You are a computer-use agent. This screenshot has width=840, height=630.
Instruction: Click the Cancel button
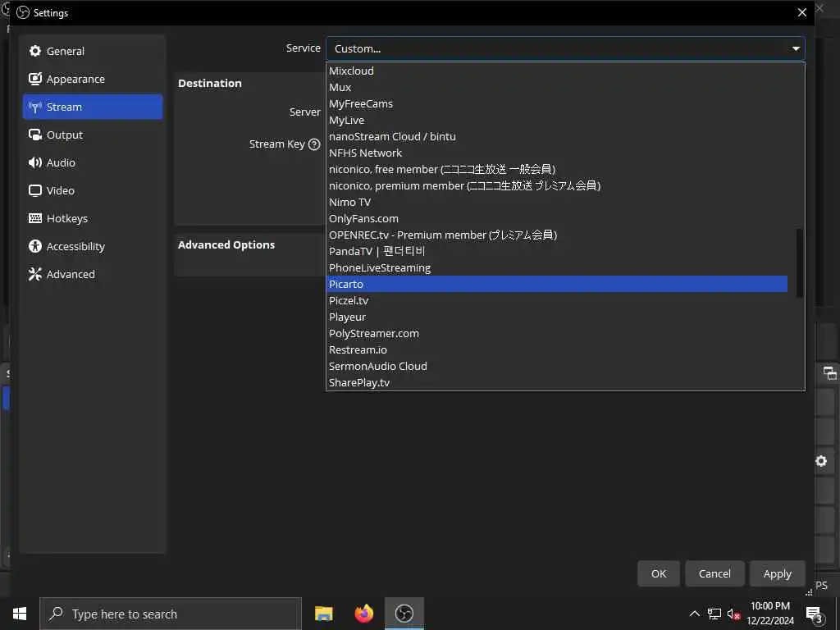(x=714, y=573)
